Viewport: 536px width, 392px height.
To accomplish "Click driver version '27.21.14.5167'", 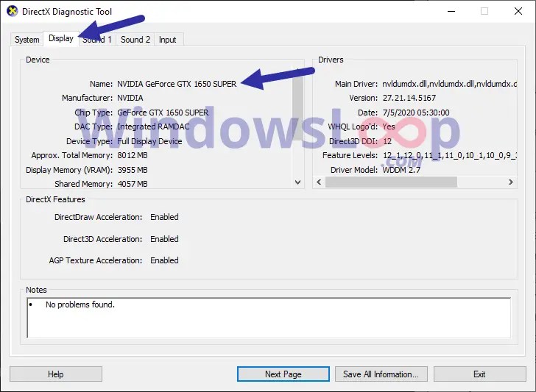I will coord(409,98).
